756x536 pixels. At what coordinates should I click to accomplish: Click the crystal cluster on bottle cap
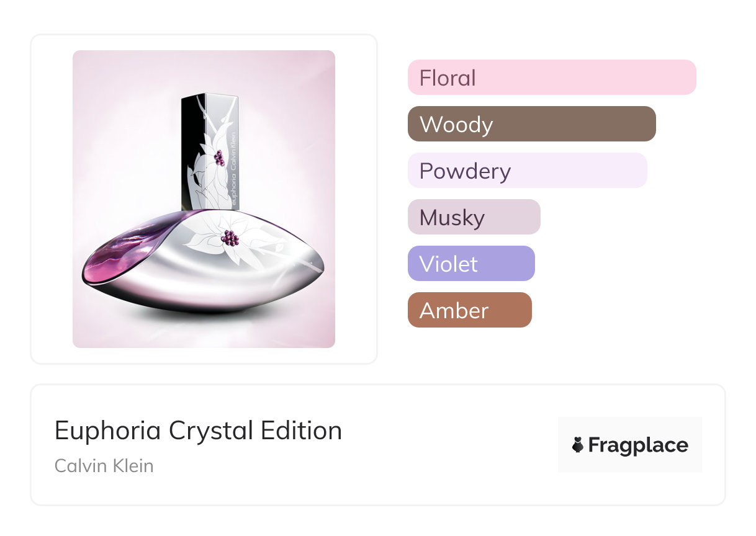point(218,159)
